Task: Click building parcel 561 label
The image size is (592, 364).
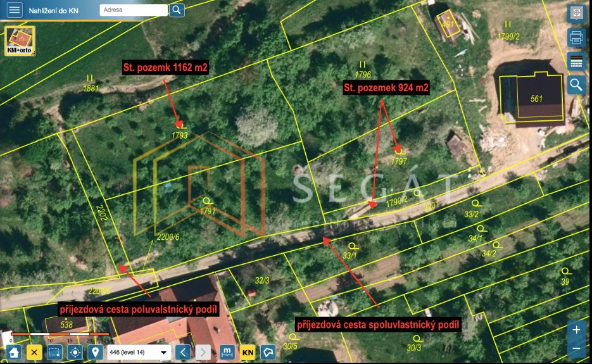Action: (536, 99)
